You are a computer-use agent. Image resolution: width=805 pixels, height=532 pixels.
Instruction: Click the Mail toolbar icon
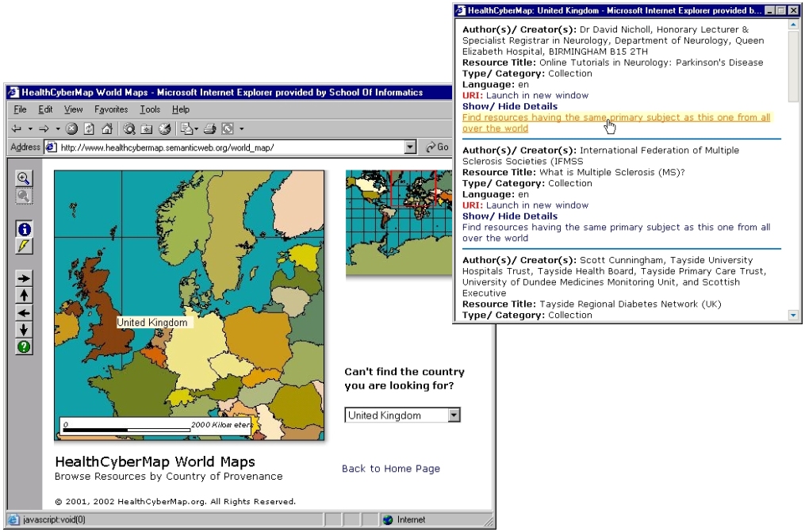pos(186,128)
